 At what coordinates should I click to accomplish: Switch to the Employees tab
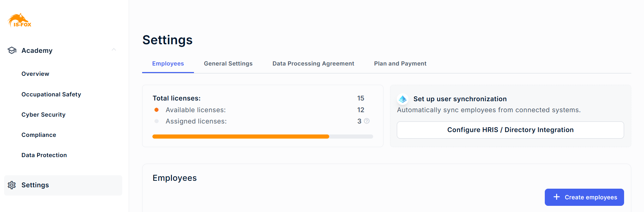point(168,64)
